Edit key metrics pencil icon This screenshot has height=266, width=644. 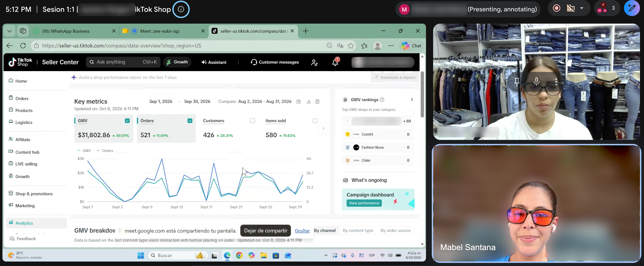pos(298,101)
